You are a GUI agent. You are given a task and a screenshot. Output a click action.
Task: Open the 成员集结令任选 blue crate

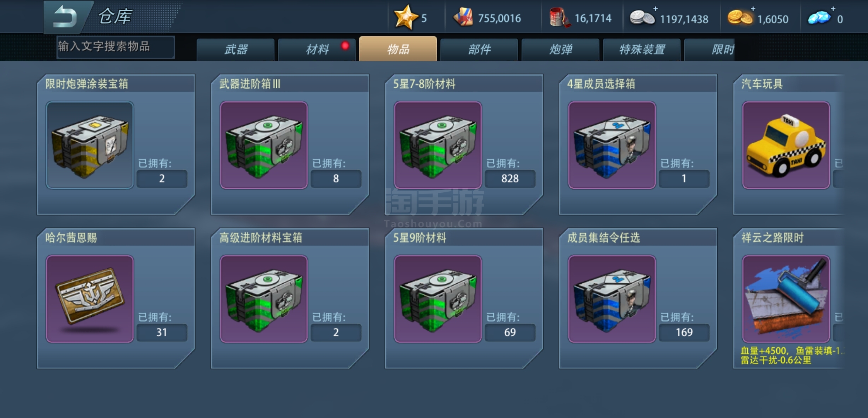(x=612, y=299)
